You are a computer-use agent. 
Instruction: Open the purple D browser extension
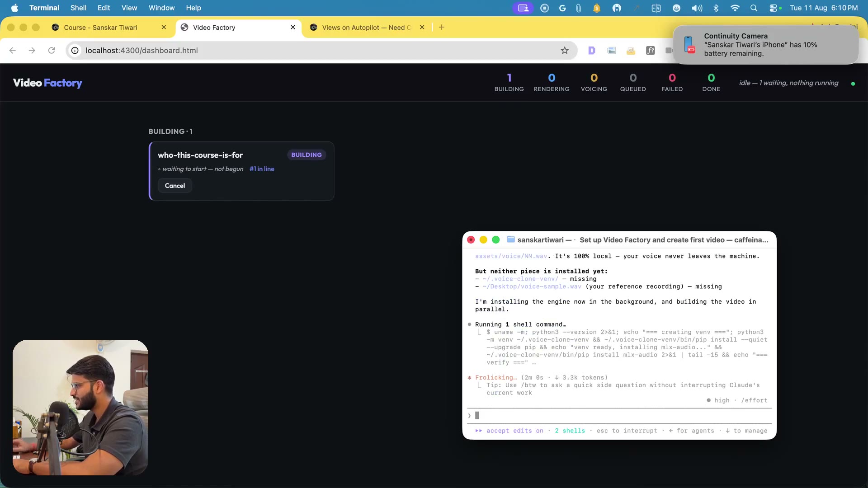point(592,51)
